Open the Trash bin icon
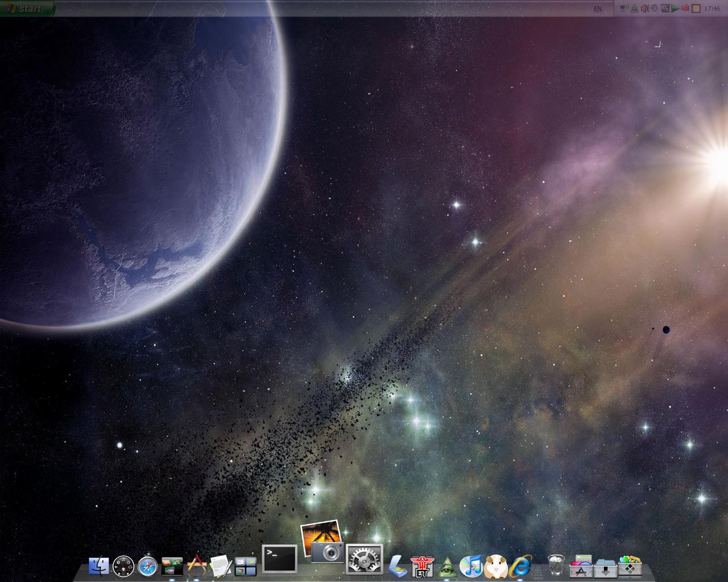 click(556, 566)
